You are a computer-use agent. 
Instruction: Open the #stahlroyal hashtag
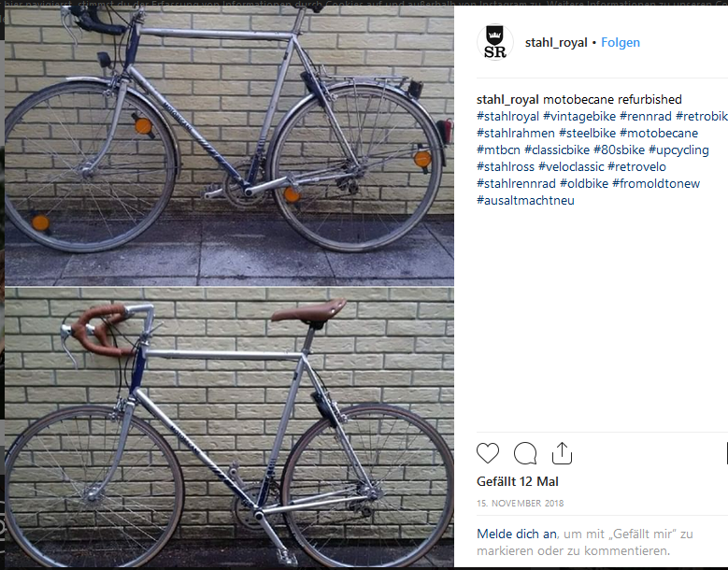(x=508, y=116)
